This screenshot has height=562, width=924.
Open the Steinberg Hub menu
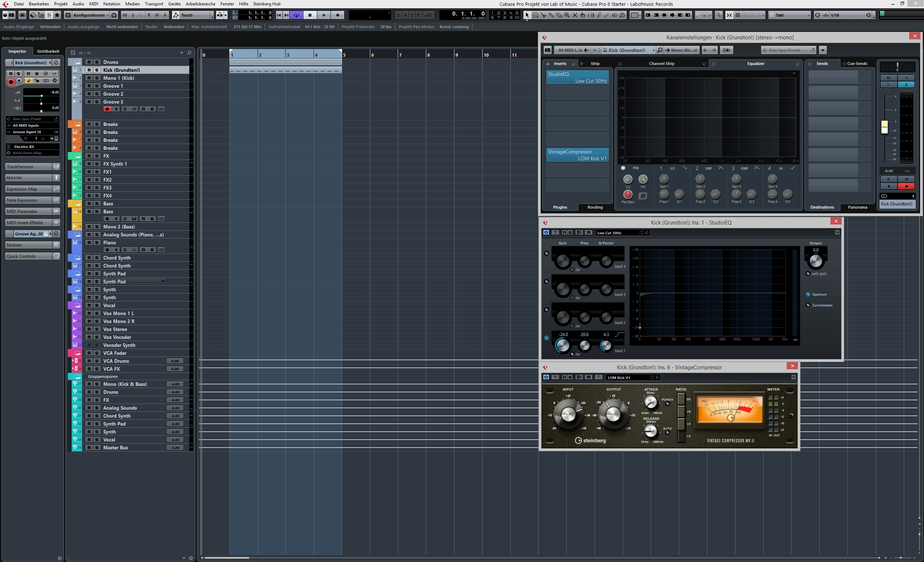tap(267, 4)
